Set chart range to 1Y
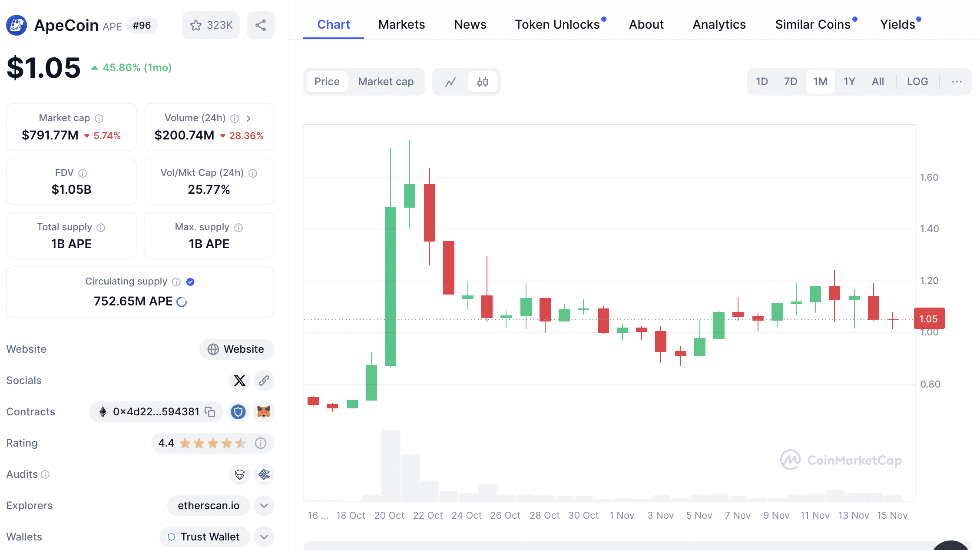 click(x=849, y=82)
